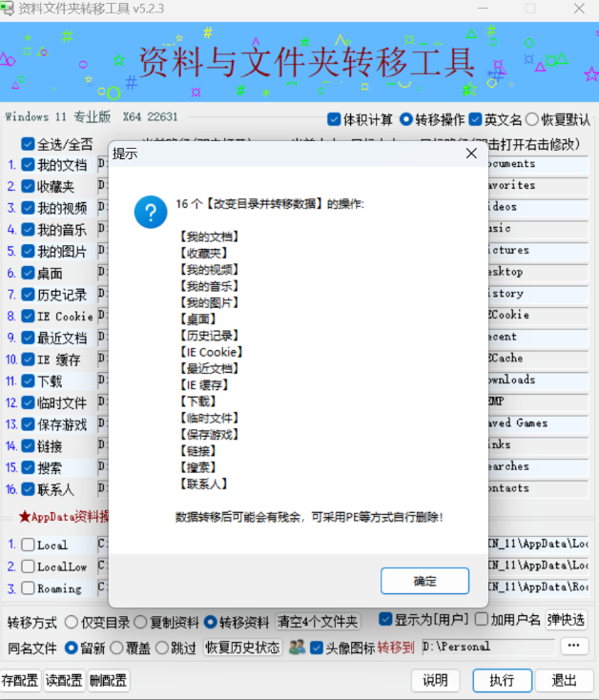This screenshot has width=599, height=700.
Task: Click the 清空4个文件夹 button
Action: point(317,622)
